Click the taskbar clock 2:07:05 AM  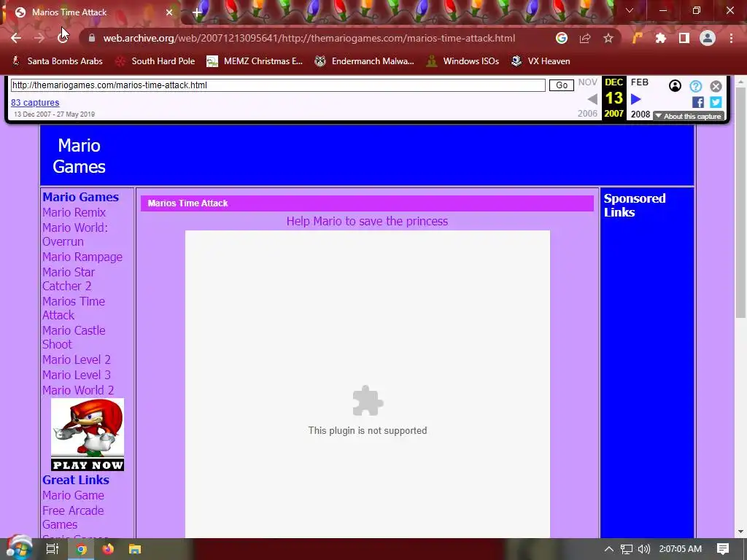[681, 549]
